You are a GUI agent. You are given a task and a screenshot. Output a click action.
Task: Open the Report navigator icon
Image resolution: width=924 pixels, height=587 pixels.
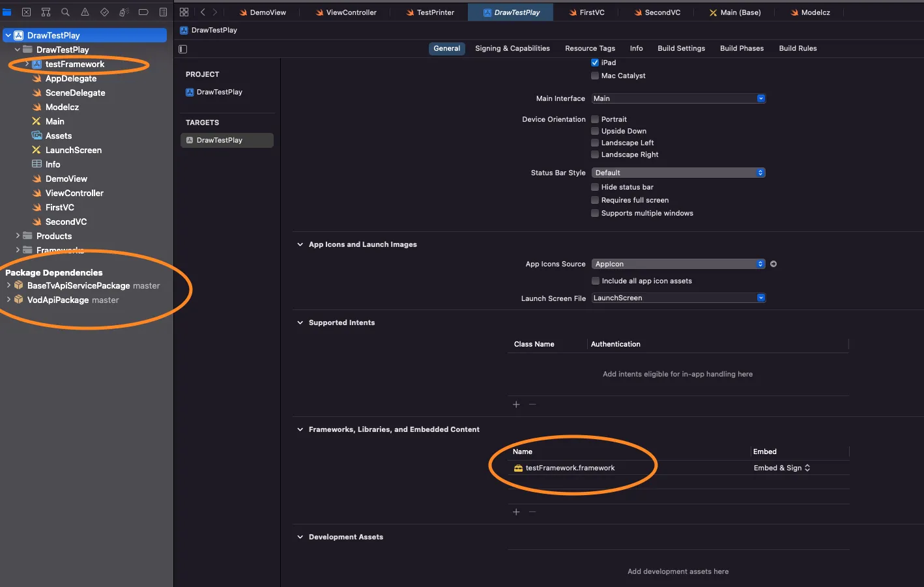[x=163, y=12]
